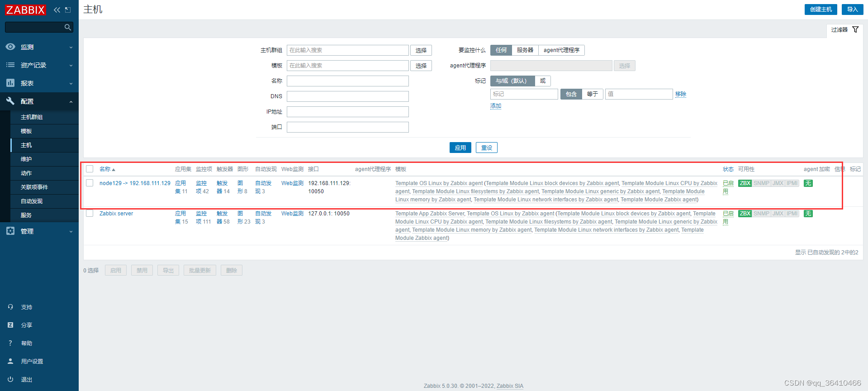Click JMX badge in node129 row
868x391 pixels.
(778, 183)
